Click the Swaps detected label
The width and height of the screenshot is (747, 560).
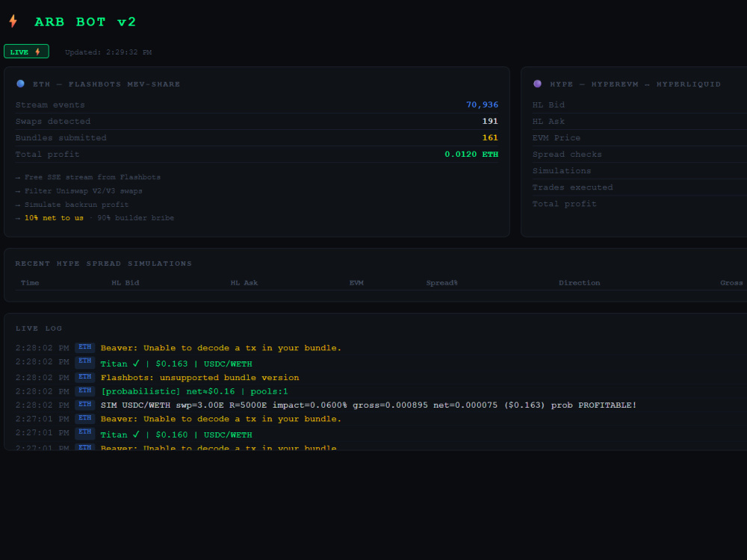[53, 122]
